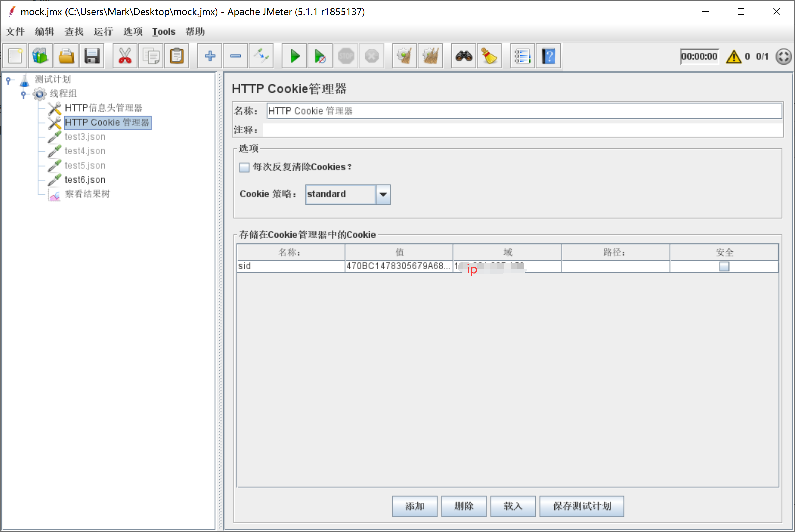Click the greyed Stop sign icon
This screenshot has height=532, width=795.
pos(346,56)
